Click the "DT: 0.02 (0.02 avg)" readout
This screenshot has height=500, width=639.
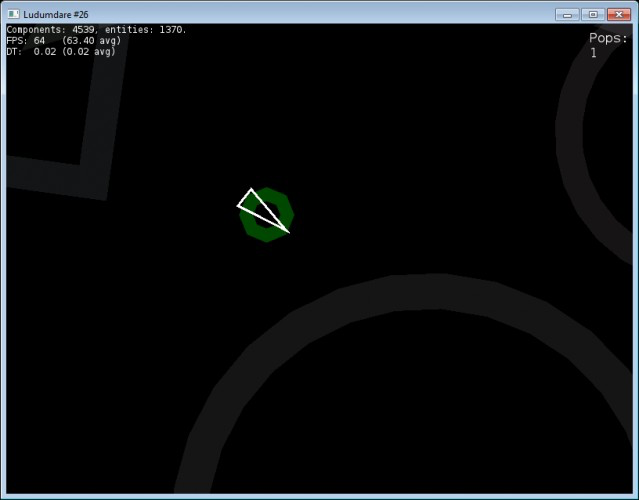[61, 52]
